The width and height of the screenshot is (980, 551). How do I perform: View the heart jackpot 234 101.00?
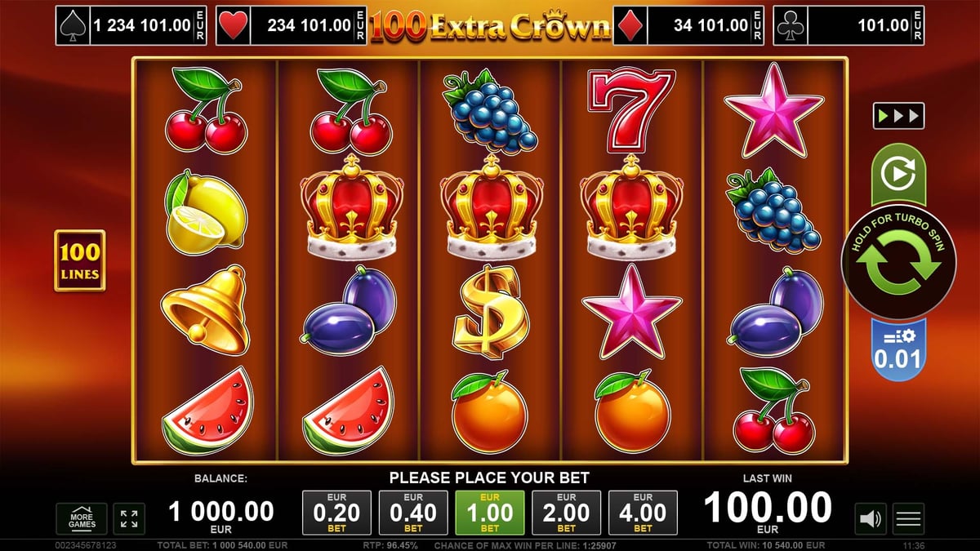[292, 26]
